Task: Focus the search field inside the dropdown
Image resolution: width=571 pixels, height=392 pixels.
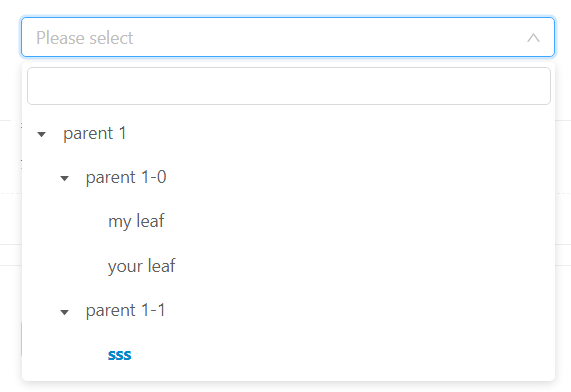Action: (289, 86)
